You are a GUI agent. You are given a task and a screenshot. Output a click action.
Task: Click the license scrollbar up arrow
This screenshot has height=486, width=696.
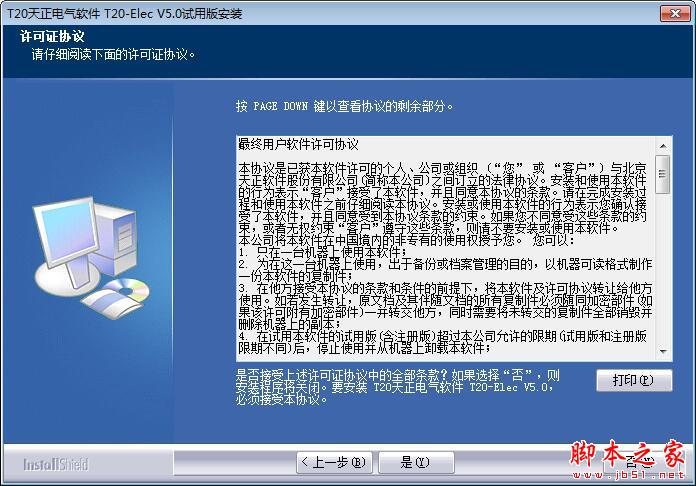pos(663,146)
